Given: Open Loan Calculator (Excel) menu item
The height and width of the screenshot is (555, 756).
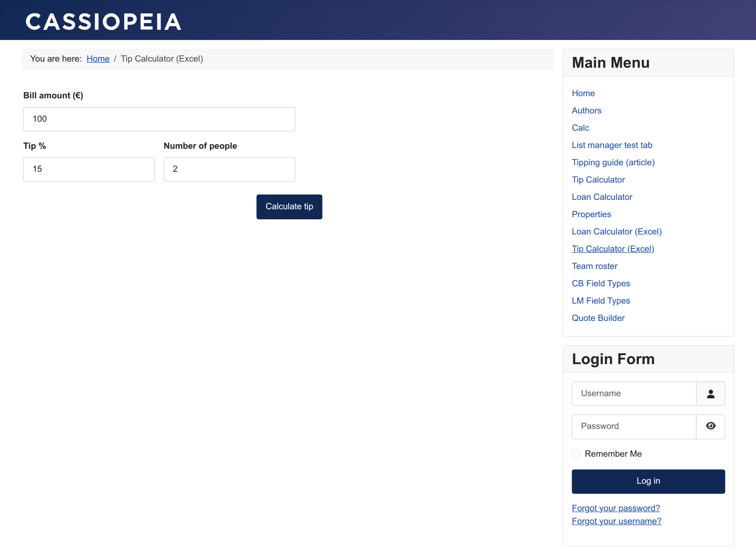Looking at the screenshot, I should tap(617, 232).
